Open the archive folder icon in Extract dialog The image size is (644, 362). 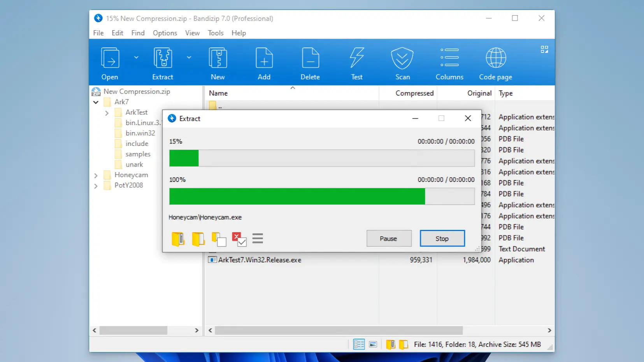coord(178,238)
